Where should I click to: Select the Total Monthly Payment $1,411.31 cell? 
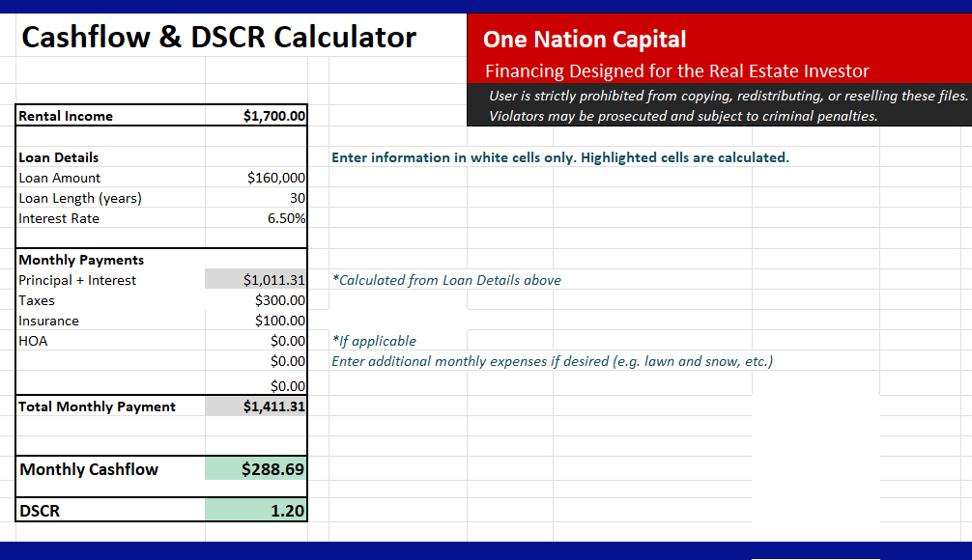(256, 406)
